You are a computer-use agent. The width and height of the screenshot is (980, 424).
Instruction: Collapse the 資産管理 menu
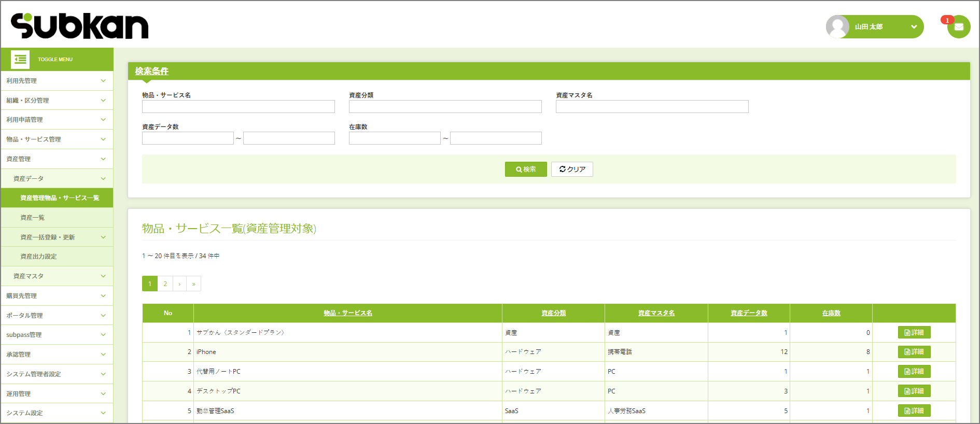pos(57,159)
